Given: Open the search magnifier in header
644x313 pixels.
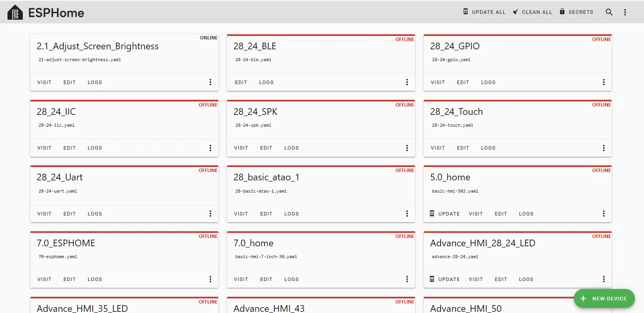Looking at the screenshot, I should click(609, 12).
